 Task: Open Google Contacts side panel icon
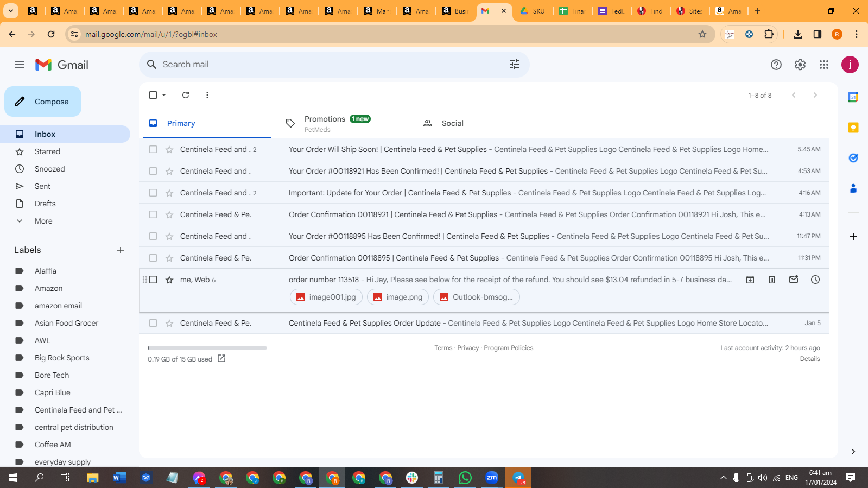853,188
